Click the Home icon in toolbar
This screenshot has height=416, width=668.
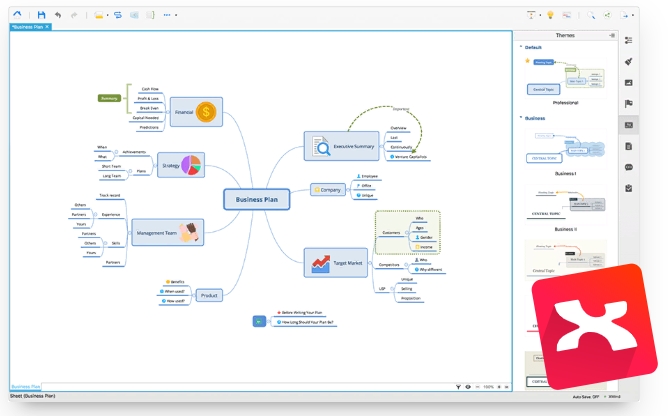click(17, 15)
